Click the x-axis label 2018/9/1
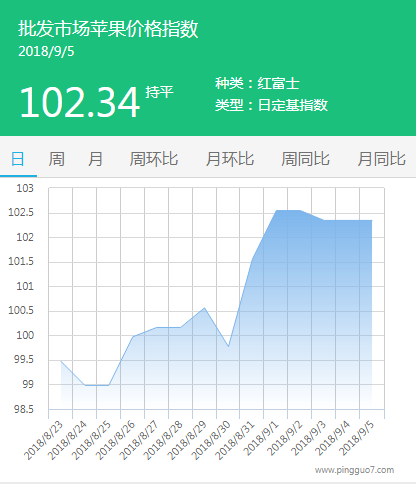Image resolution: width=416 pixels, height=484 pixels. pyautogui.click(x=261, y=438)
